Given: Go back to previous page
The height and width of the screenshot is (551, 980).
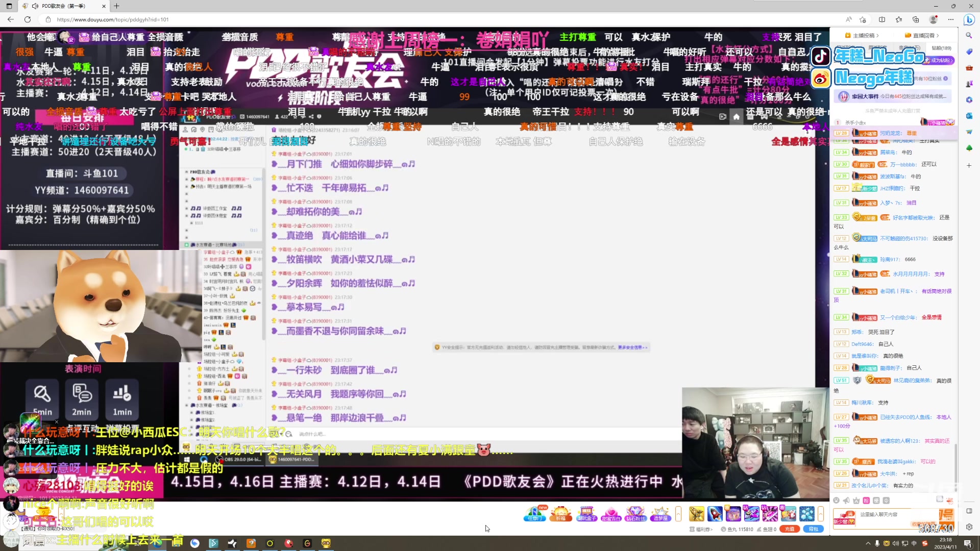Looking at the screenshot, I should 11,19.
